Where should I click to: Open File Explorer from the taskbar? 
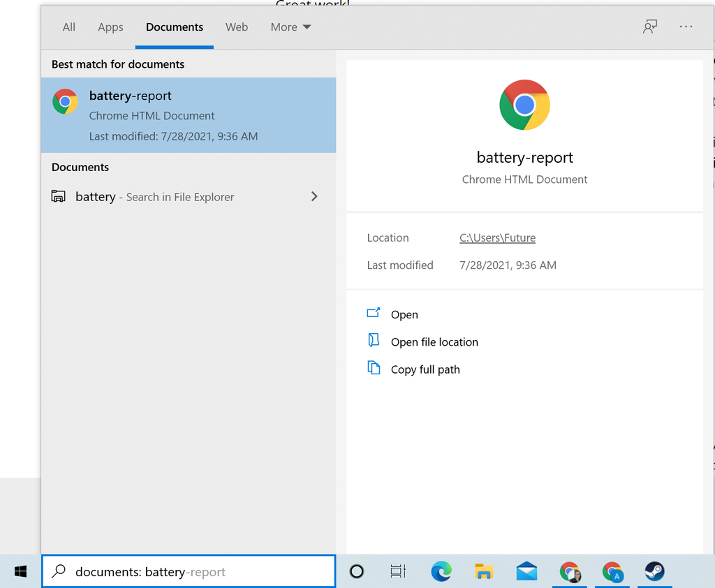click(484, 571)
